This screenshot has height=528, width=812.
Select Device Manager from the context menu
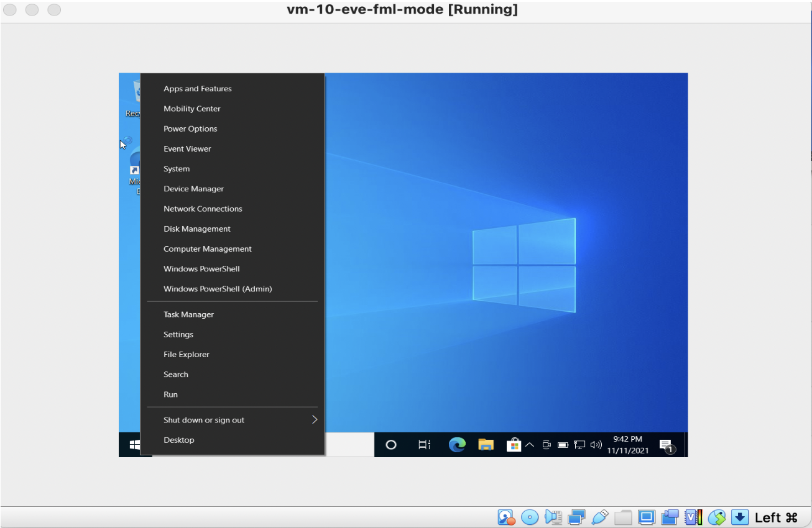point(193,189)
